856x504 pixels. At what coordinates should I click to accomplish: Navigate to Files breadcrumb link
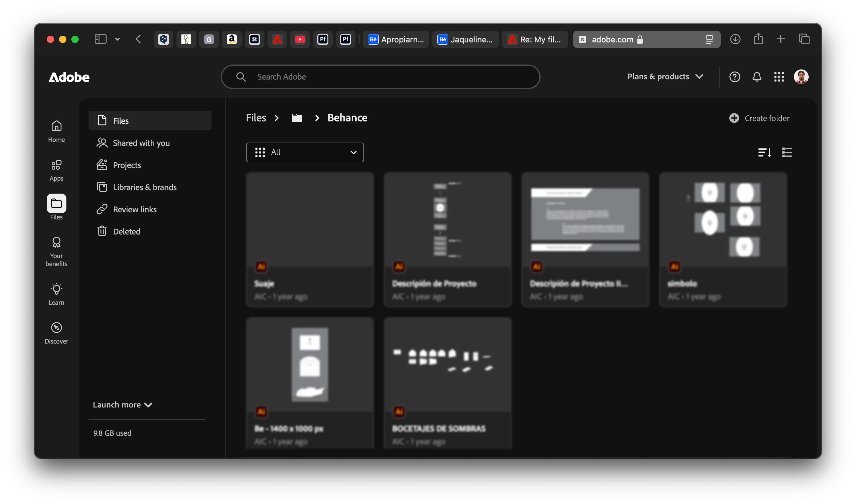coord(256,118)
